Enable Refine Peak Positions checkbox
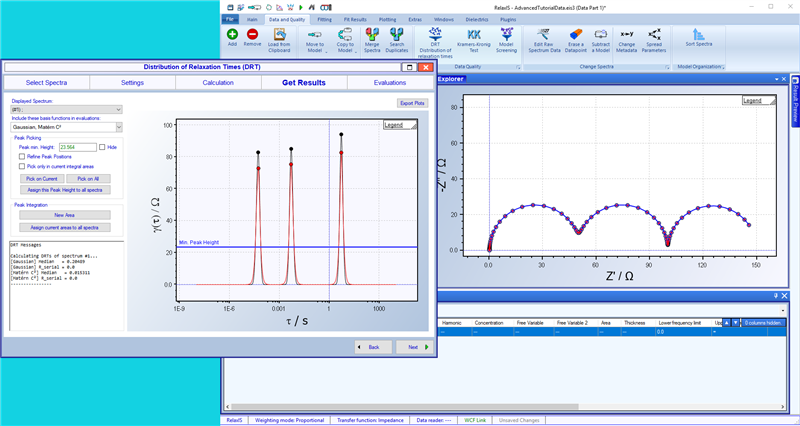The image size is (800, 426). (x=22, y=157)
